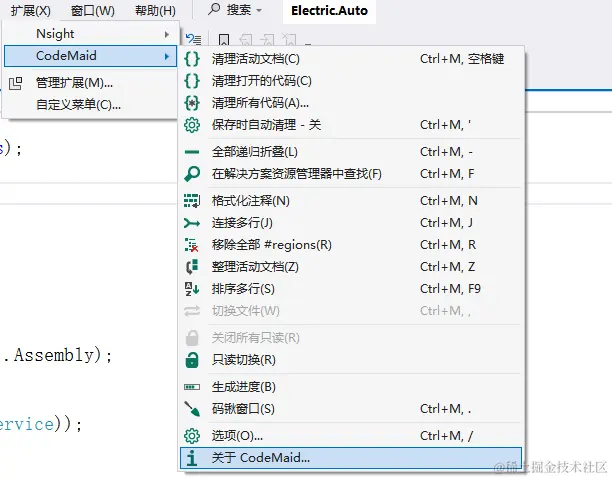Click the progress bar icon beside 生成进度(B)
This screenshot has width=612, height=479.
click(x=192, y=387)
